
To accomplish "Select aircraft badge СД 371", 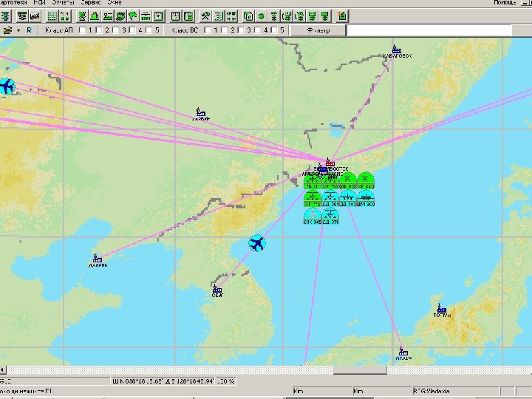I will pyautogui.click(x=330, y=216).
